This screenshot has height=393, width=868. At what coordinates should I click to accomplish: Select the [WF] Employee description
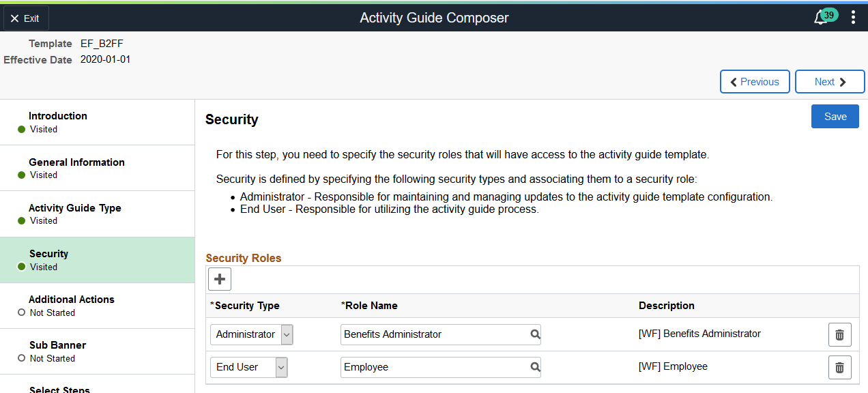coord(673,366)
